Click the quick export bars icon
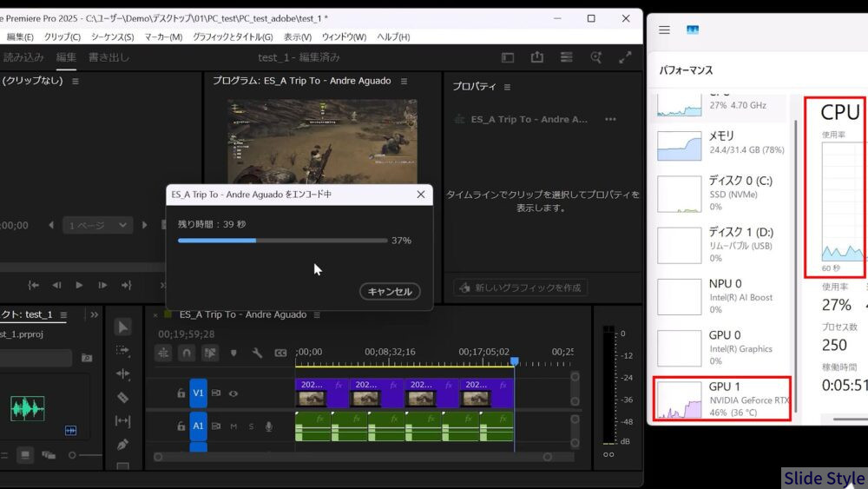 (566, 57)
